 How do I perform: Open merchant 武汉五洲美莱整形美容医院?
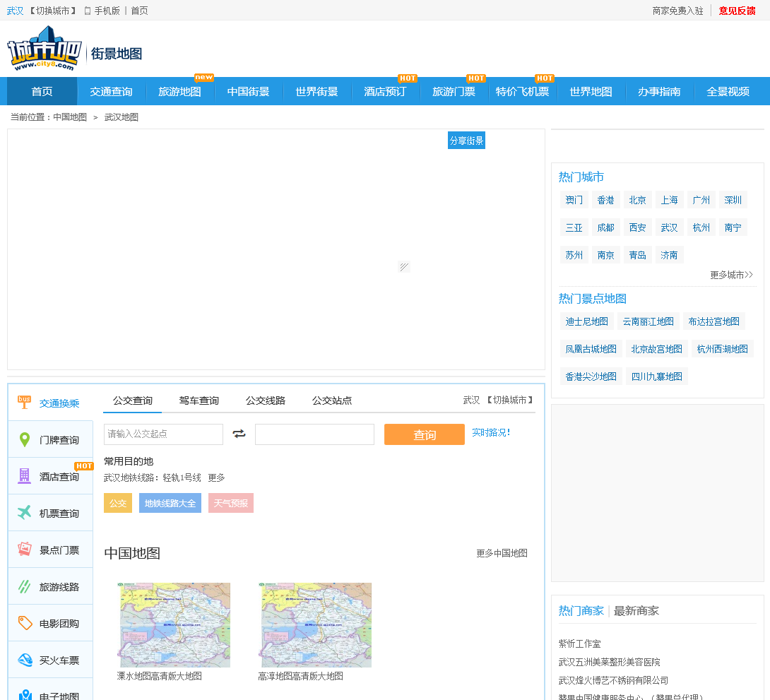point(610,662)
